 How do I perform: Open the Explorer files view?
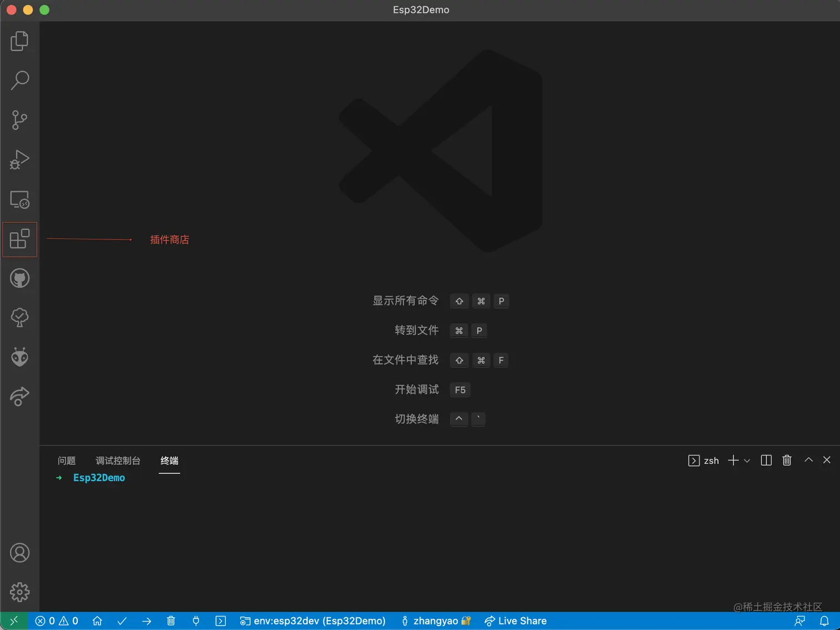[x=19, y=41]
